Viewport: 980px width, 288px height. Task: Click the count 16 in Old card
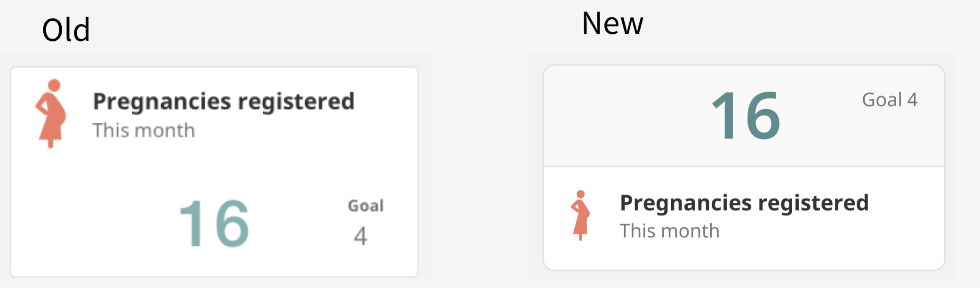(x=214, y=223)
